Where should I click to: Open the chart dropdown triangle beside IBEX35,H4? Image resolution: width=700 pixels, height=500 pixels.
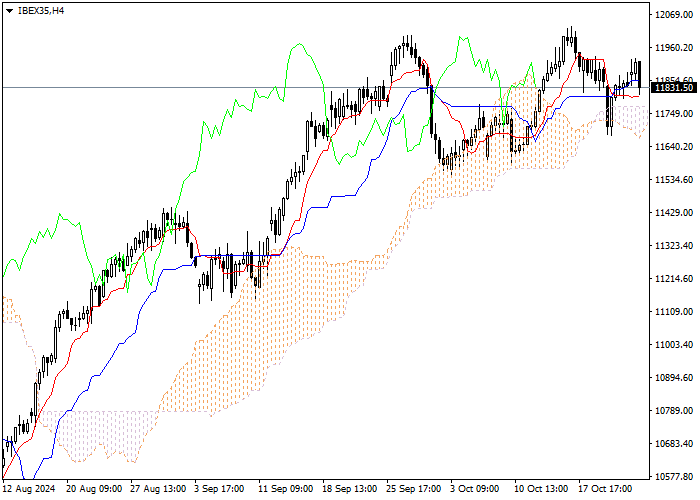[9, 11]
